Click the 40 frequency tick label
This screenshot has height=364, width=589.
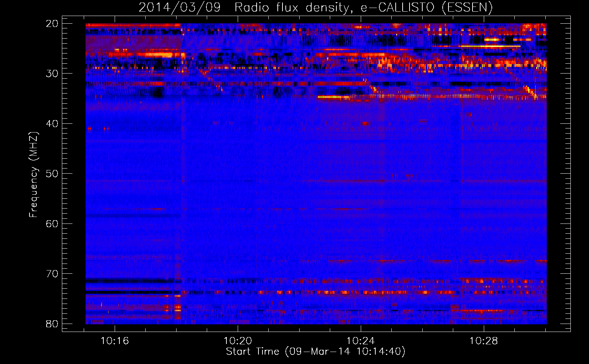pyautogui.click(x=52, y=124)
